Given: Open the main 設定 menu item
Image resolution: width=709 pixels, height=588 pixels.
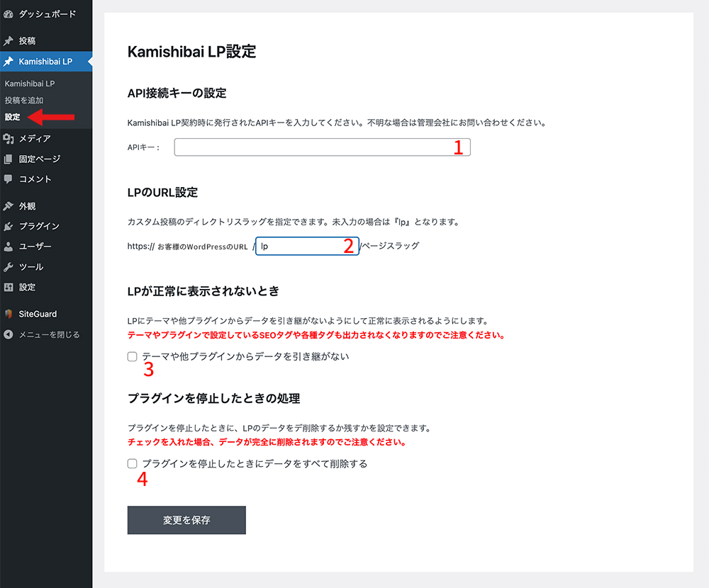Looking at the screenshot, I should [46, 288].
